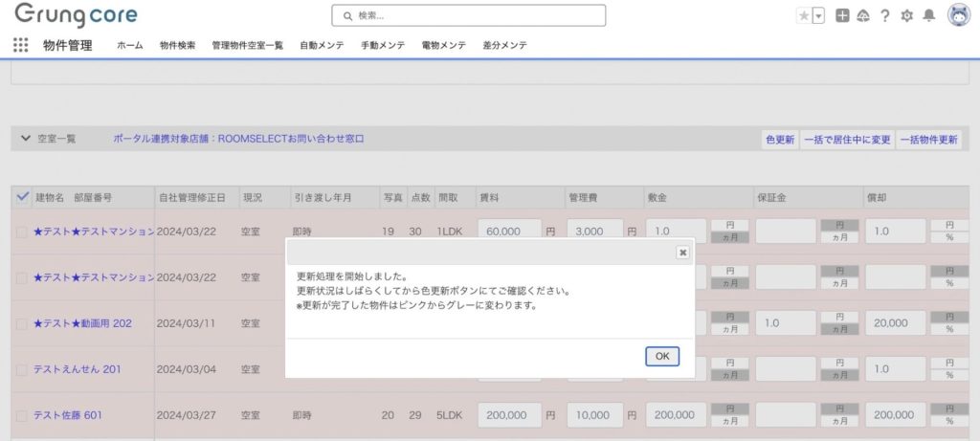Open the app launcher grid icon
The height and width of the screenshot is (441, 980).
(x=20, y=45)
